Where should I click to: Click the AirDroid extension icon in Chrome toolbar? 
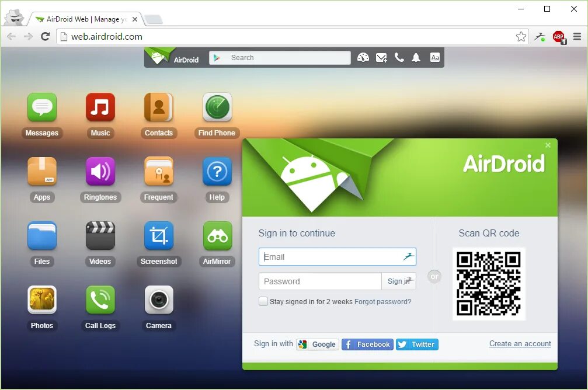pyautogui.click(x=540, y=37)
